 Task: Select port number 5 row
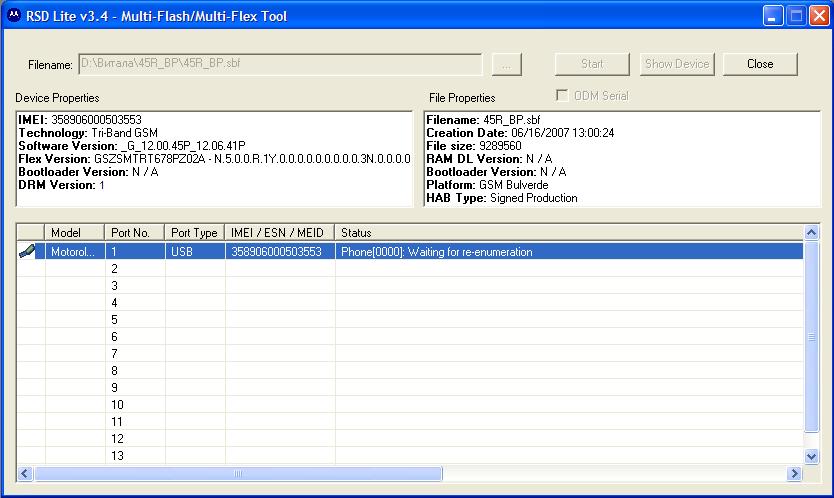click(x=410, y=320)
